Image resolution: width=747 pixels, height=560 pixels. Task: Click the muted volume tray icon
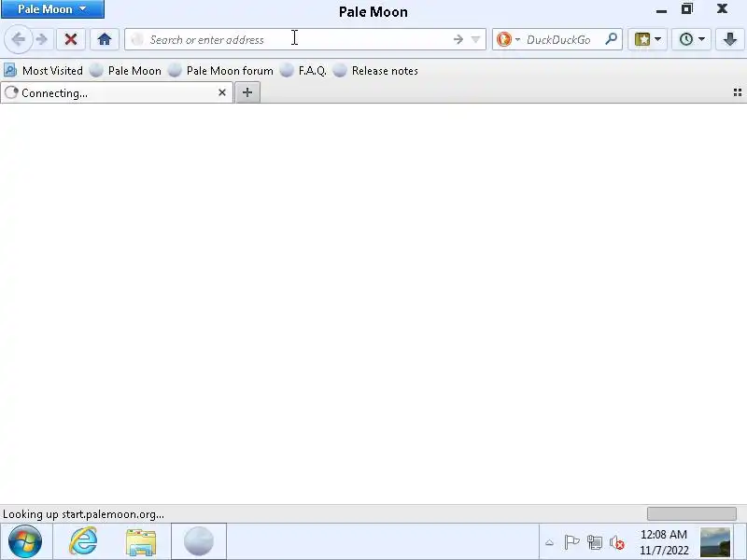(617, 542)
